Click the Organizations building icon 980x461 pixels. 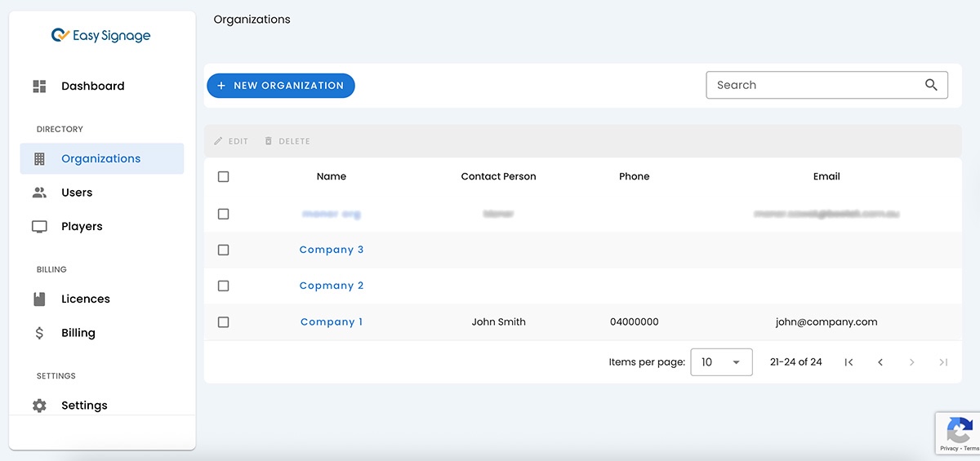(39, 159)
